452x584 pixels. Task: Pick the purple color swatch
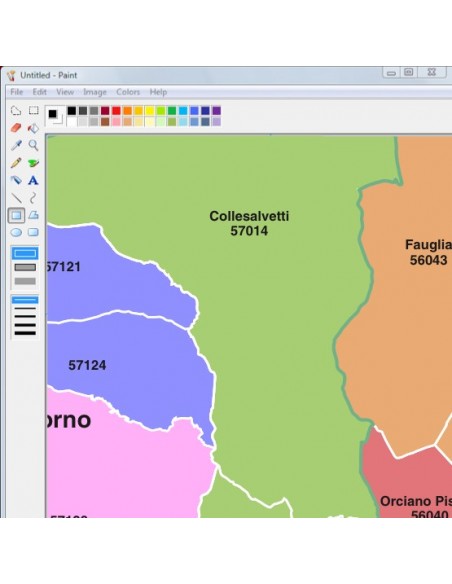217,111
